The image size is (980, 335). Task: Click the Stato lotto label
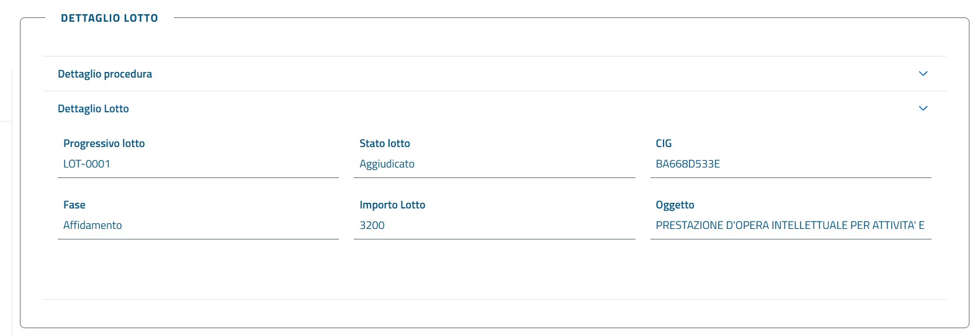click(385, 143)
